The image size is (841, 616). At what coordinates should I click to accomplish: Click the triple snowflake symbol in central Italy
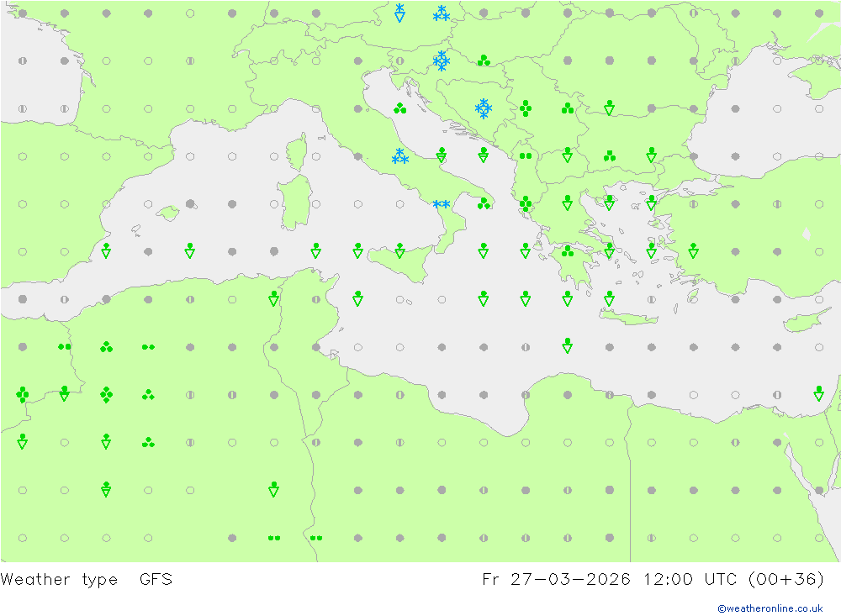point(399,156)
